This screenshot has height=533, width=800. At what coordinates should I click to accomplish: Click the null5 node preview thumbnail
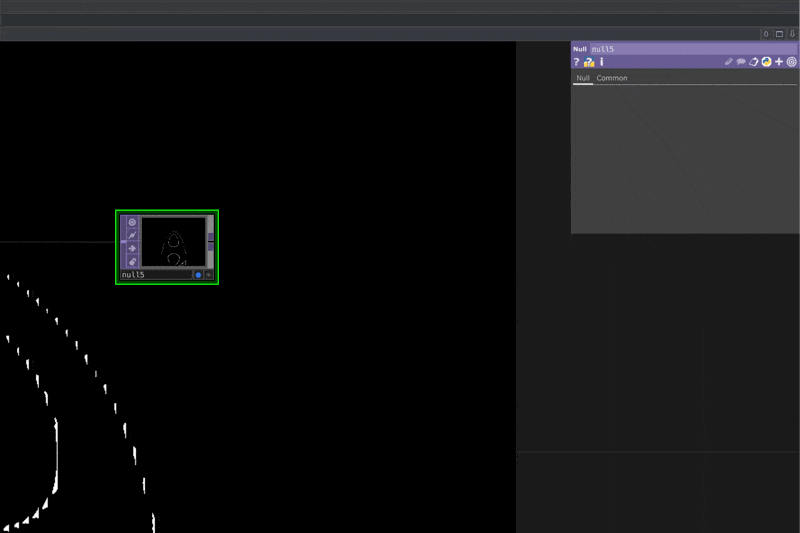coord(173,241)
